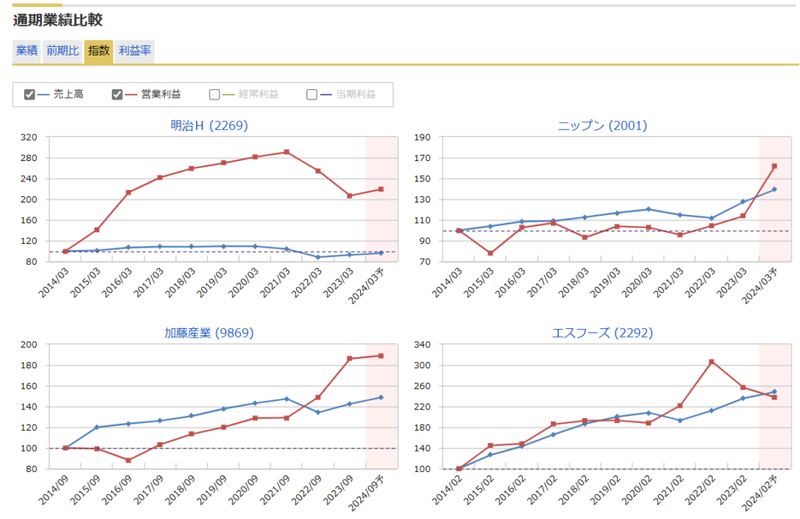Click 加藤産業 sales point at 2015/09

(97, 427)
